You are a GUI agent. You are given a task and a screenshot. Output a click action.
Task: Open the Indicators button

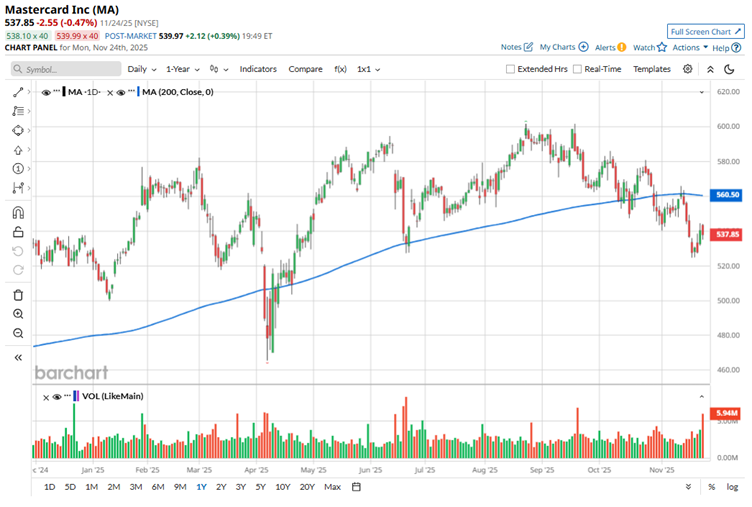258,69
